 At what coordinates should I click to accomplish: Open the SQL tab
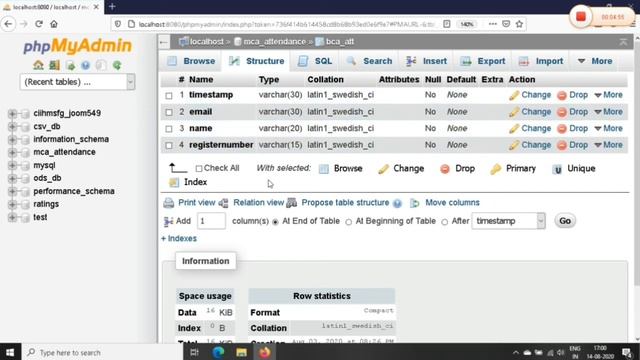coord(315,61)
